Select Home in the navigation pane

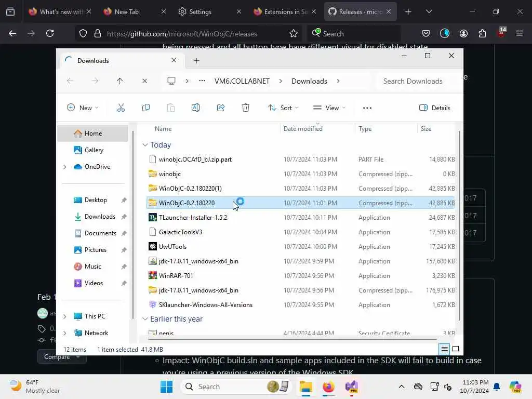click(92, 134)
